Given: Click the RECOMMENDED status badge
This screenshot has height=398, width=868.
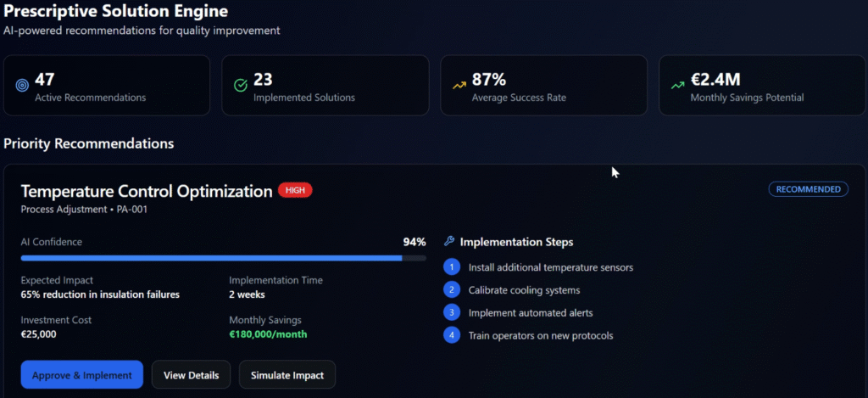Looking at the screenshot, I should [809, 189].
